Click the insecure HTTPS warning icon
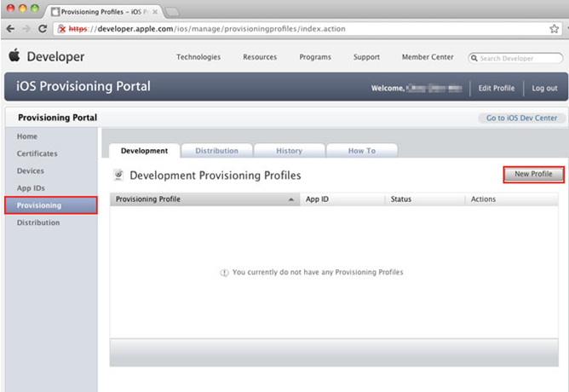The image size is (569, 392). pos(62,29)
